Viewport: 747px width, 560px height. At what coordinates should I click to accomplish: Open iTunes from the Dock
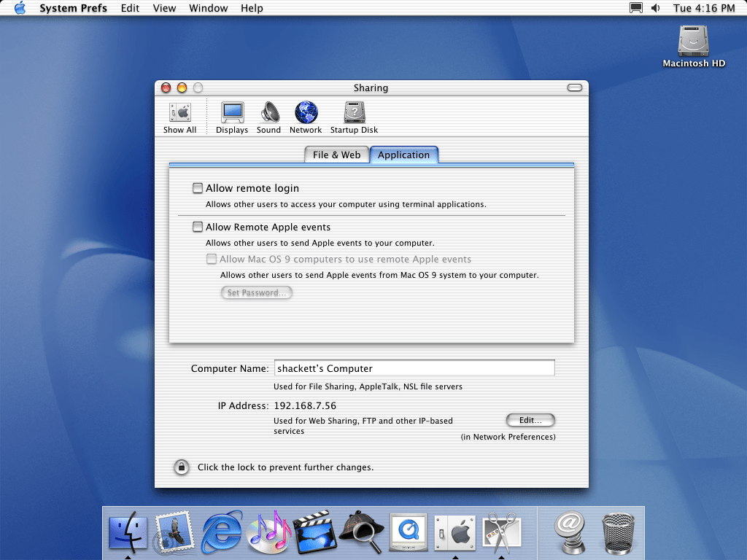(268, 531)
